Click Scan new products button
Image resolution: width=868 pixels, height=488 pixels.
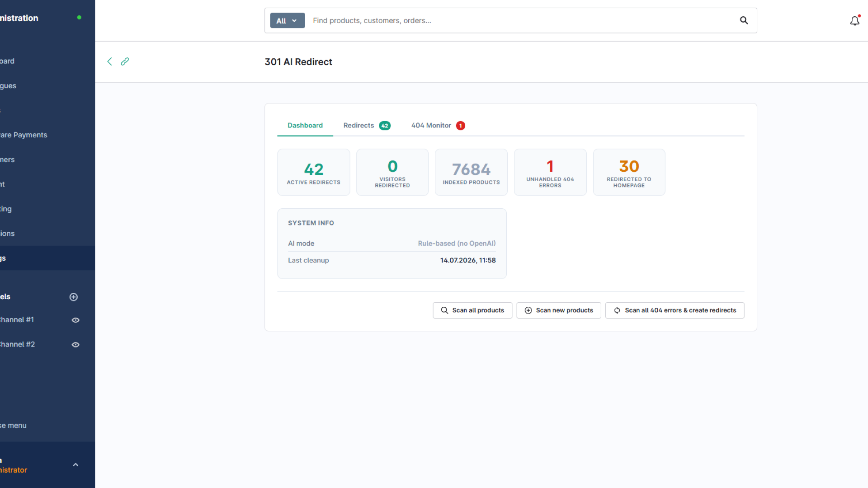(x=559, y=310)
